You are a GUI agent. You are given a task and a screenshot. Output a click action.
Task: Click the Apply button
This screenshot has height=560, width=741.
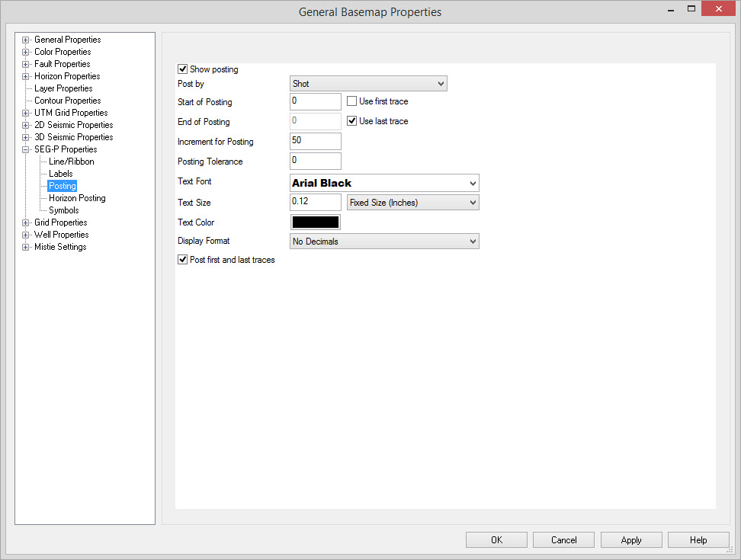tap(630, 540)
